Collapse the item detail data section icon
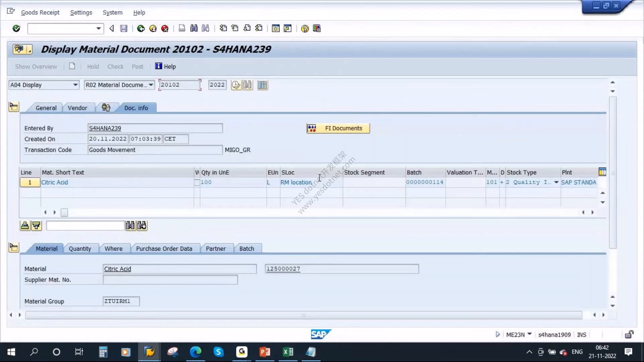This screenshot has width=644, height=362. [x=14, y=248]
